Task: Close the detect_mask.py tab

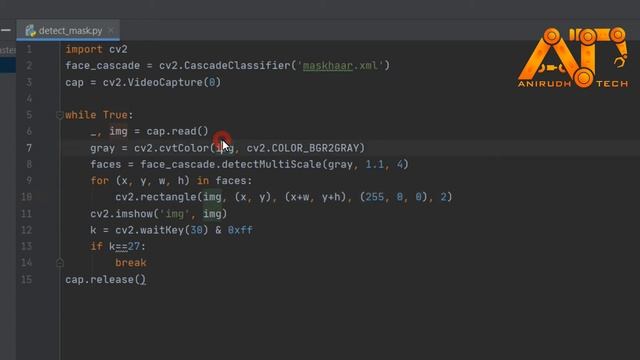Action: [111, 31]
